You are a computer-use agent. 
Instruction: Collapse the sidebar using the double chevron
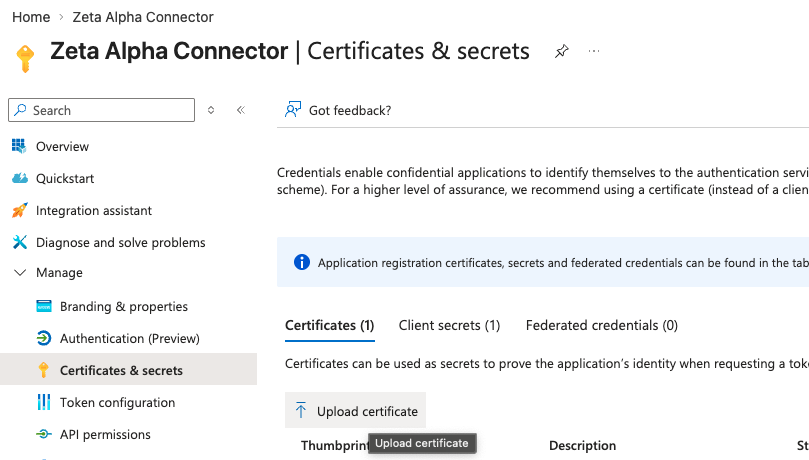240,110
